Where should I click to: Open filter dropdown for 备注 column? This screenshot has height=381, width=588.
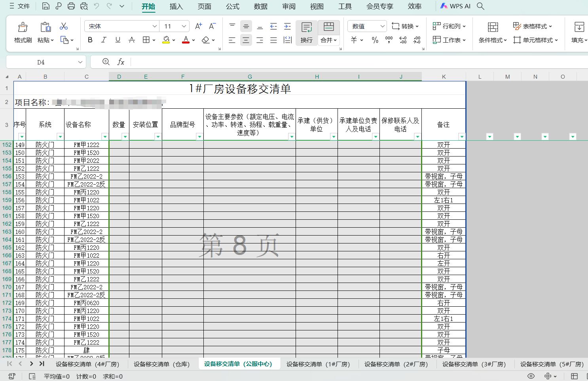click(462, 137)
